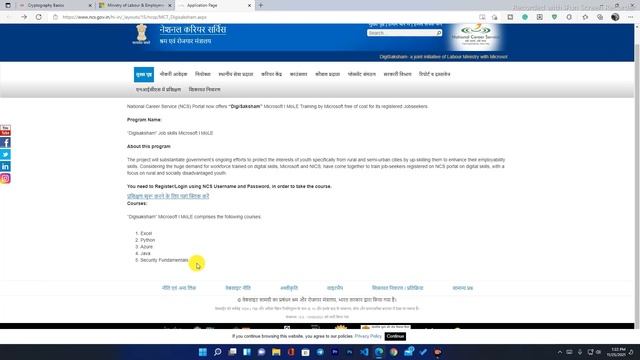Open the Edge settings and more menu
The width and height of the screenshot is (640, 360).
(x=630, y=17)
